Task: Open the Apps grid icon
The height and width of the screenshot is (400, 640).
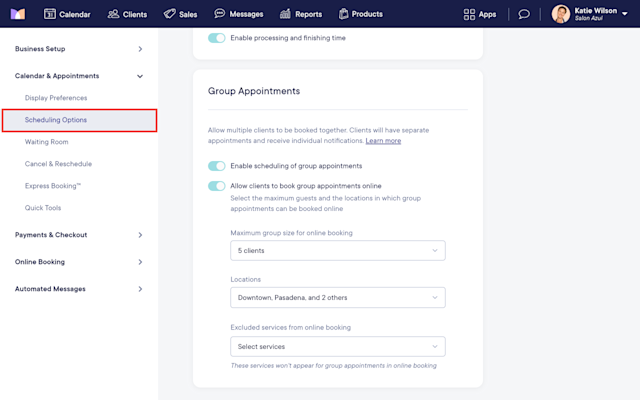Action: pyautogui.click(x=469, y=14)
